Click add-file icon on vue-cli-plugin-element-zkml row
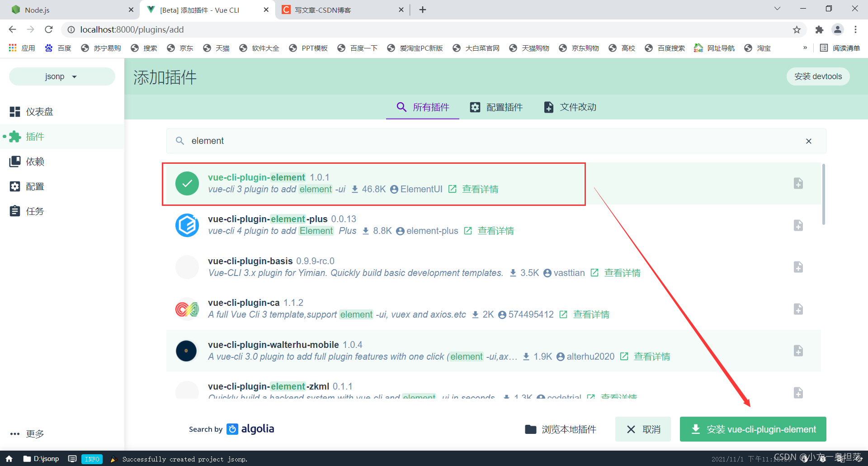This screenshot has width=868, height=466. coord(798,392)
